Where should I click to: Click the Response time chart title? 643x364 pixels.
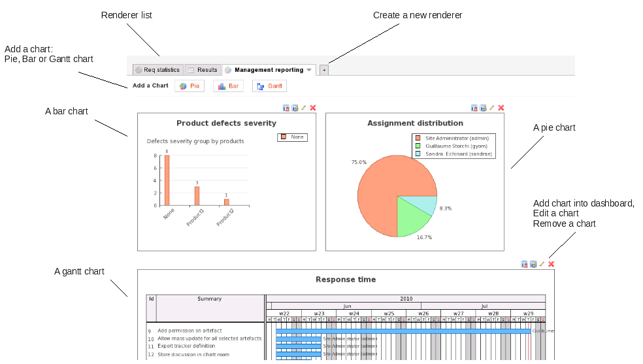coord(346,280)
